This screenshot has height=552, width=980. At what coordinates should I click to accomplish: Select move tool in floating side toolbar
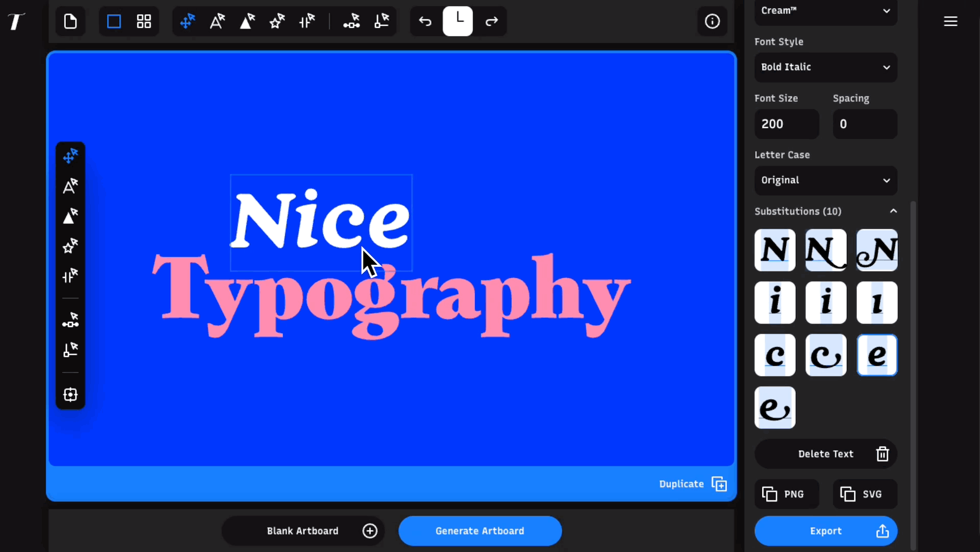70,156
